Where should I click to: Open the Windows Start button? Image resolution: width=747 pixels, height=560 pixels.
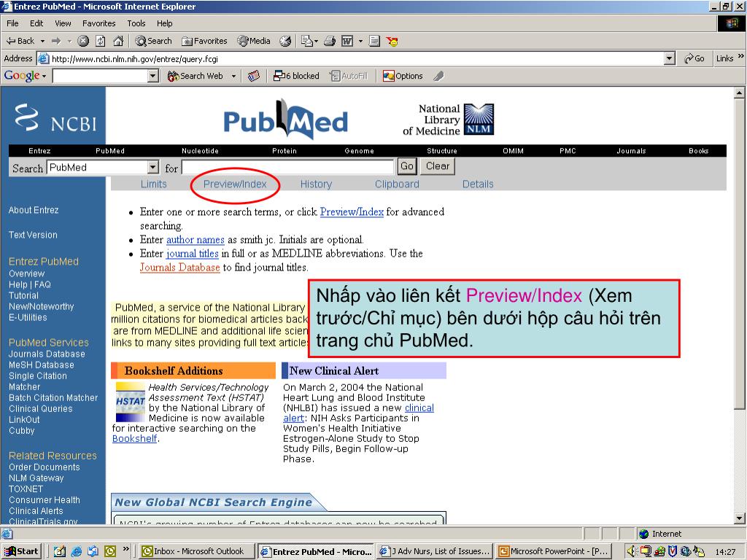tap(21, 551)
